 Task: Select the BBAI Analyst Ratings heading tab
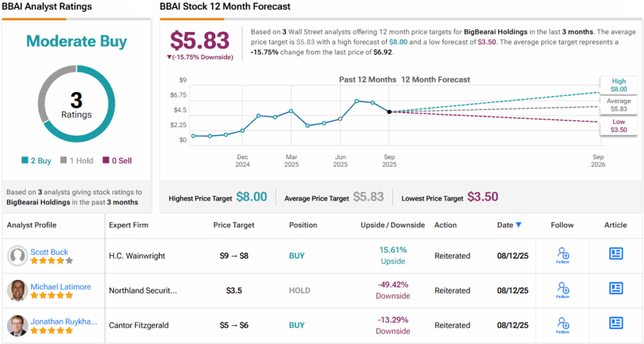click(x=48, y=7)
